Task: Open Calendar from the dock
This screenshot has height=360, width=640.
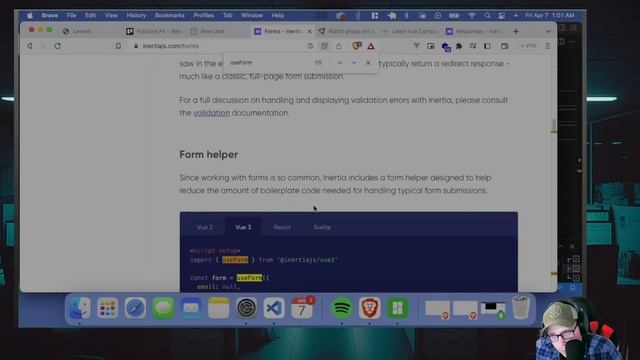Action: coord(302,308)
